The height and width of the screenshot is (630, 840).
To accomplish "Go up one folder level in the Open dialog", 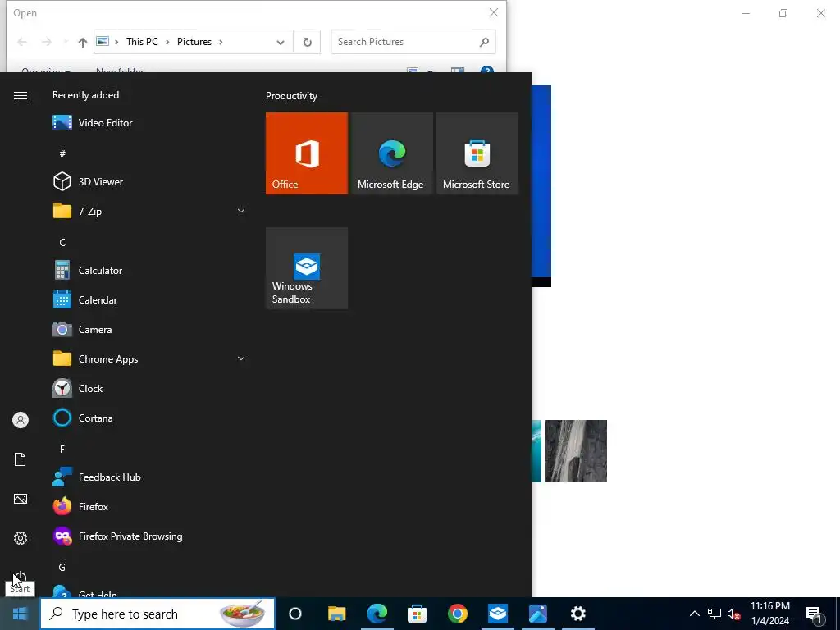I will tap(82, 42).
